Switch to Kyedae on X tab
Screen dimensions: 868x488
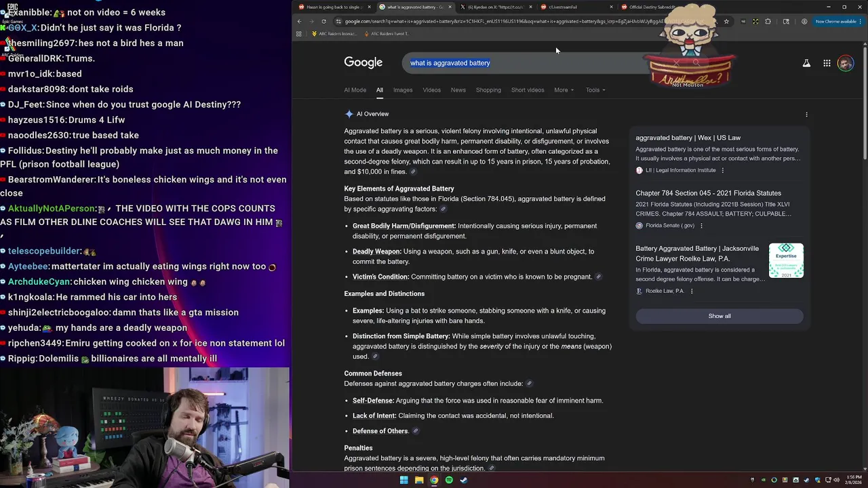pyautogui.click(x=495, y=7)
